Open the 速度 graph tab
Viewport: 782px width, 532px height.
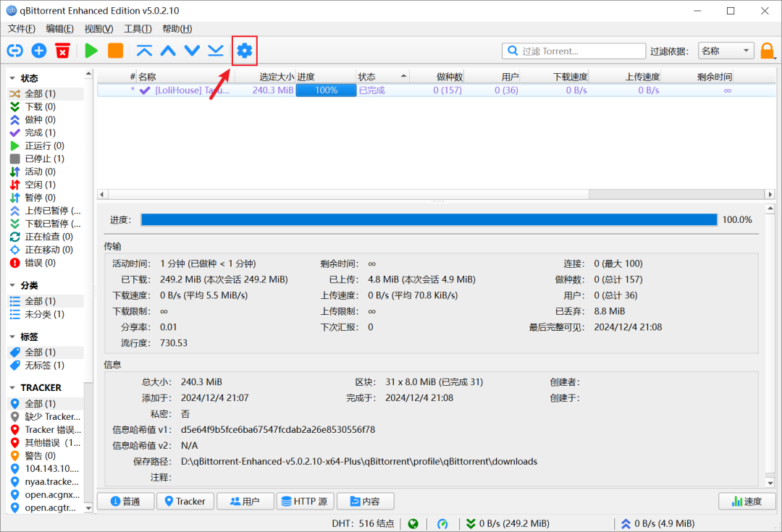point(747,501)
